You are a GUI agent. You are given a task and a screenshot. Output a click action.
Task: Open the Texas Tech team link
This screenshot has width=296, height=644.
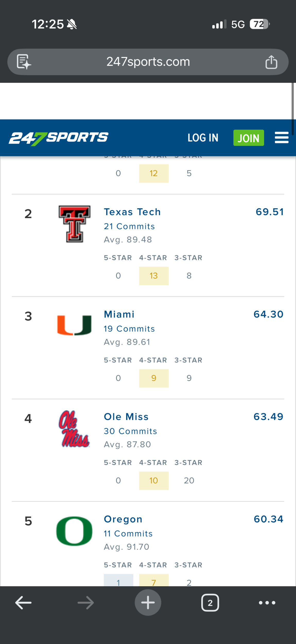pyautogui.click(x=132, y=212)
